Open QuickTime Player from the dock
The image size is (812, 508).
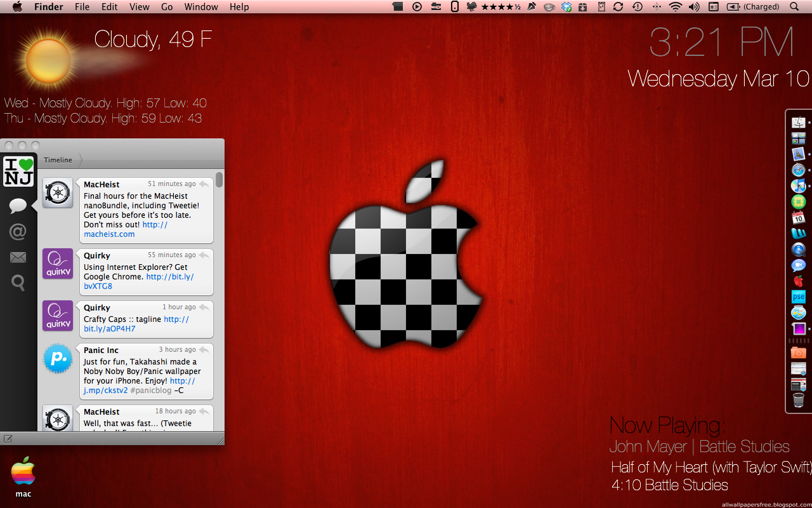(x=798, y=250)
